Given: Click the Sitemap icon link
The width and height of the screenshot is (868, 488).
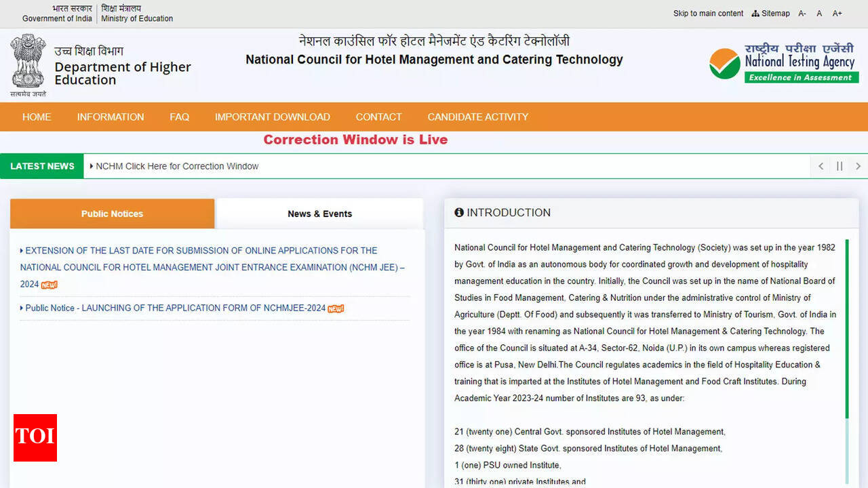Looking at the screenshot, I should (x=771, y=14).
